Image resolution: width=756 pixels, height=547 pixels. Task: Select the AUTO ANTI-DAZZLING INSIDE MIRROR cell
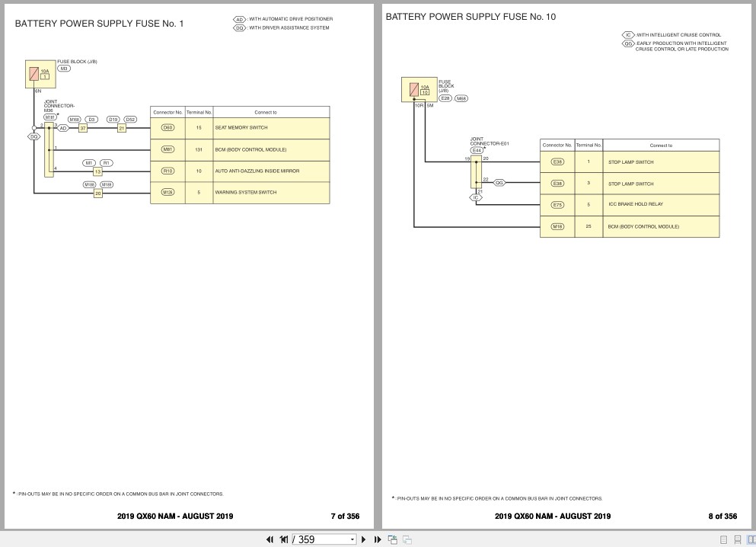(272, 171)
